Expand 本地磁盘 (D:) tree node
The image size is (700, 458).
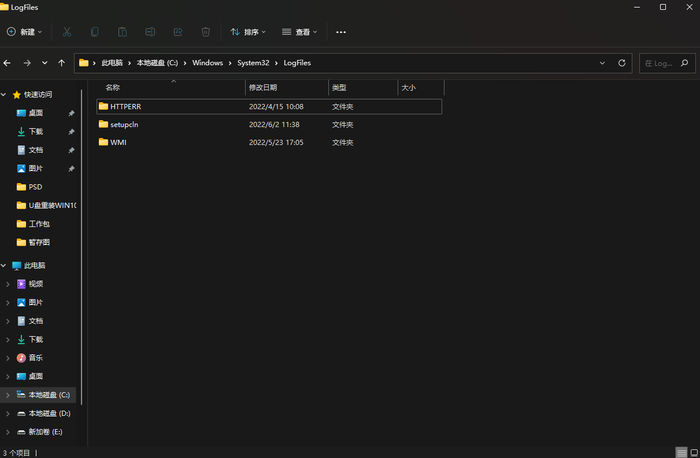click(8, 414)
